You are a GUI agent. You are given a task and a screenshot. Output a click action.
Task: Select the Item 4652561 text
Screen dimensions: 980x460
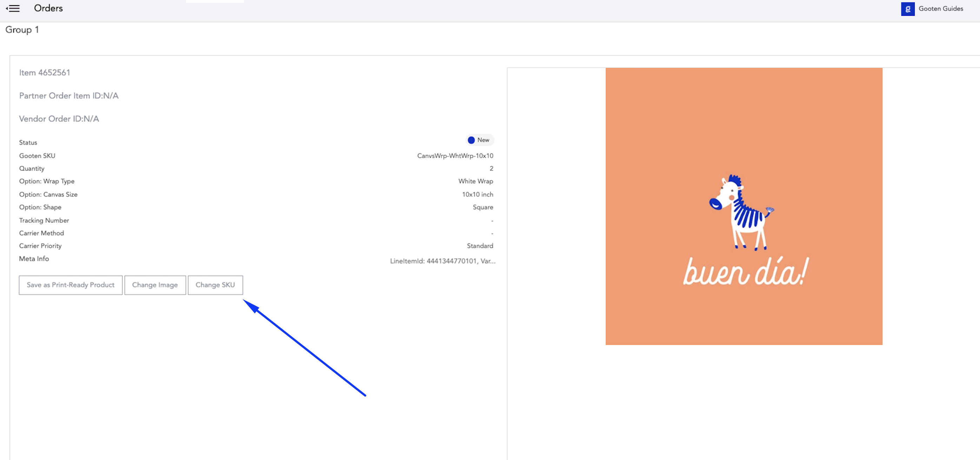point(45,73)
